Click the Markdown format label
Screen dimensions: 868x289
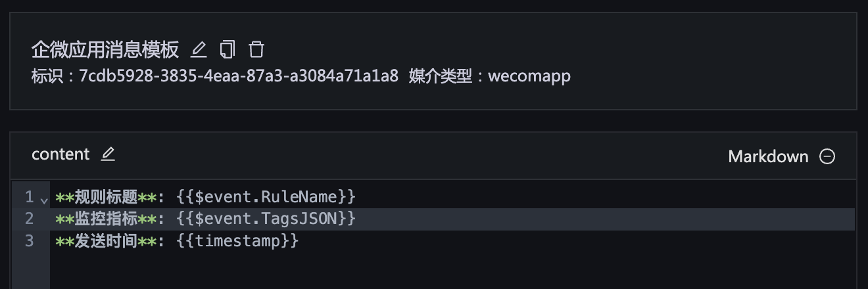[x=768, y=156]
